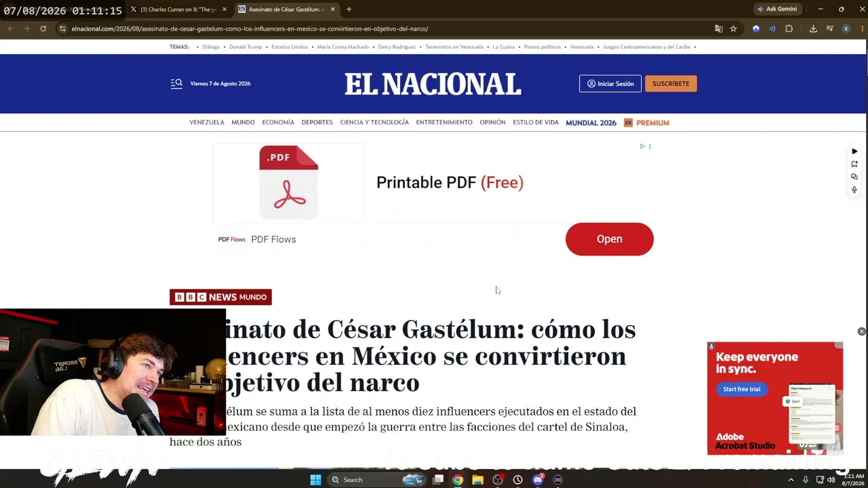The height and width of the screenshot is (488, 868).
Task: Open the Donald Trump topic link
Action: click(245, 47)
